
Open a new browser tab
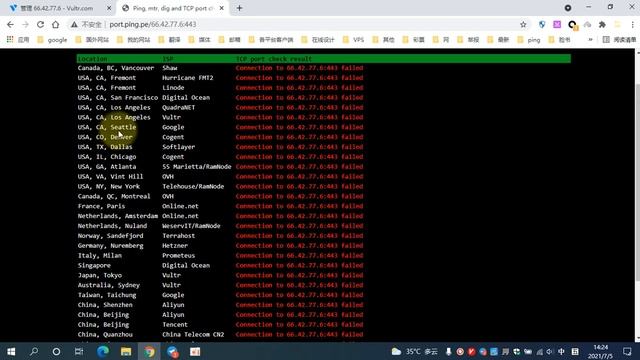(240, 8)
